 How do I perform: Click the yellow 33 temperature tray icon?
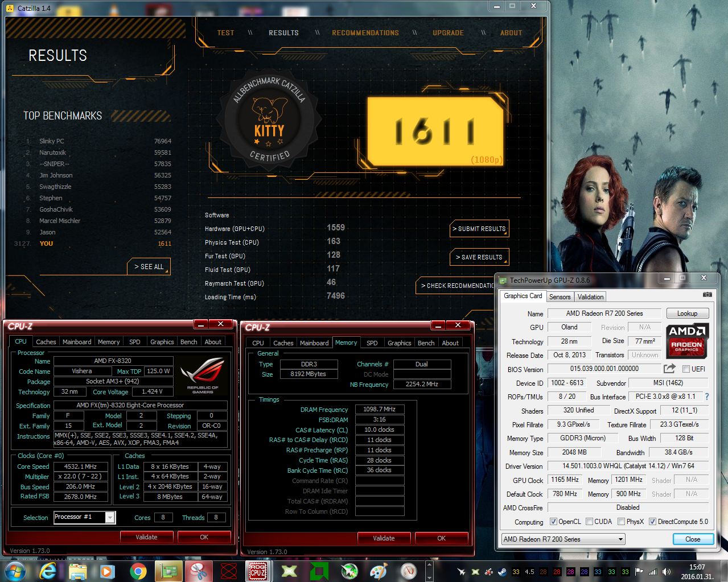click(516, 572)
